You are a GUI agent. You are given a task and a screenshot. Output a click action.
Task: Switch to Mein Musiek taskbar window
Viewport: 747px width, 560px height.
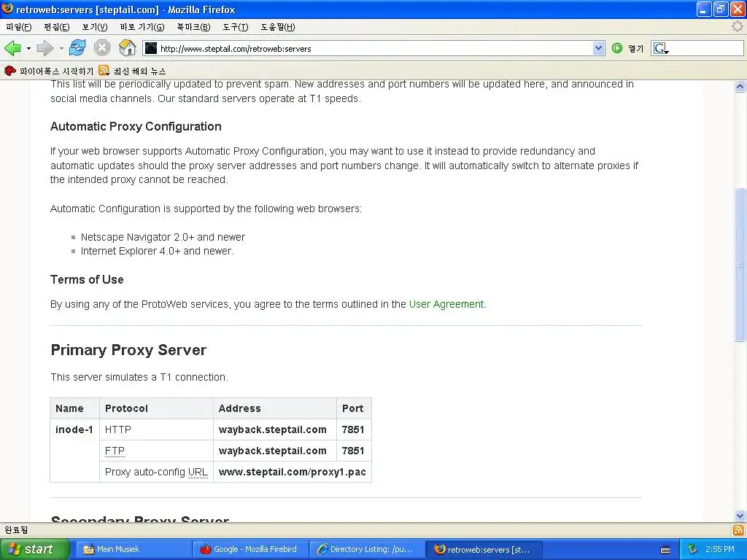133,549
